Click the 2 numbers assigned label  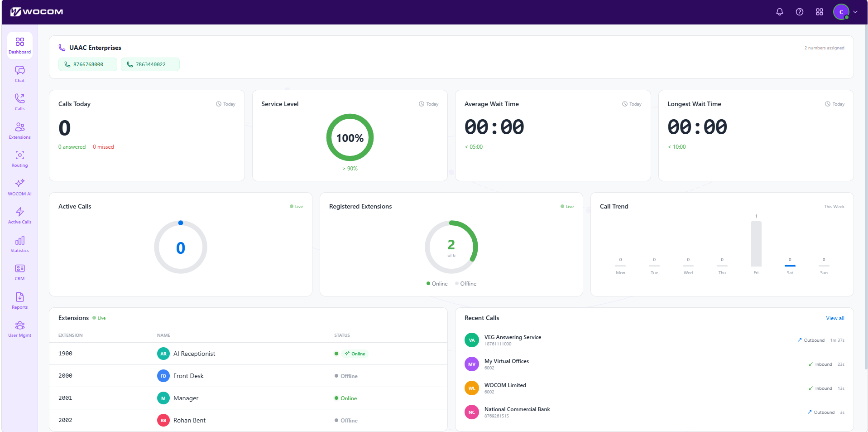[824, 48]
